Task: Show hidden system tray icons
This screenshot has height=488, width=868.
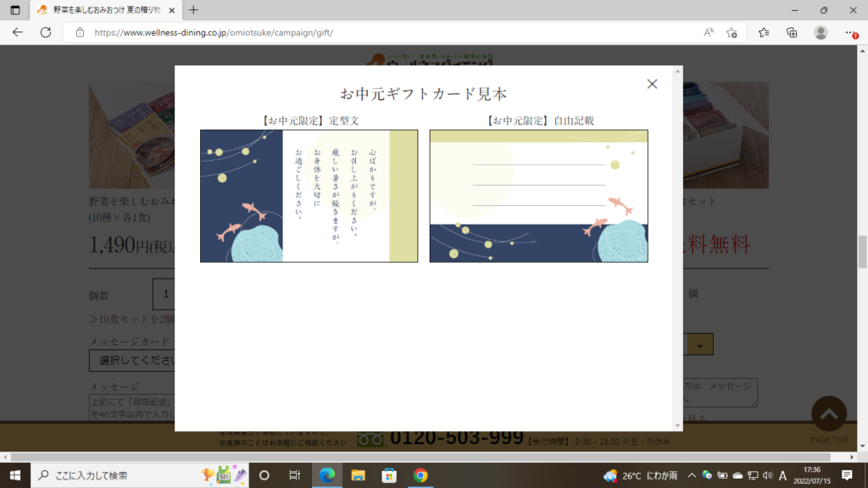Action: (692, 475)
